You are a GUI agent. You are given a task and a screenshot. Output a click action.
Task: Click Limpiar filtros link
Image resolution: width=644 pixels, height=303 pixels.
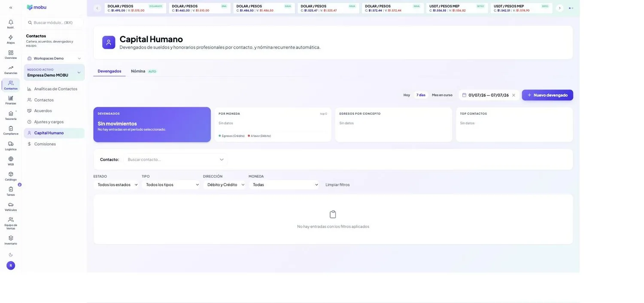337,184
